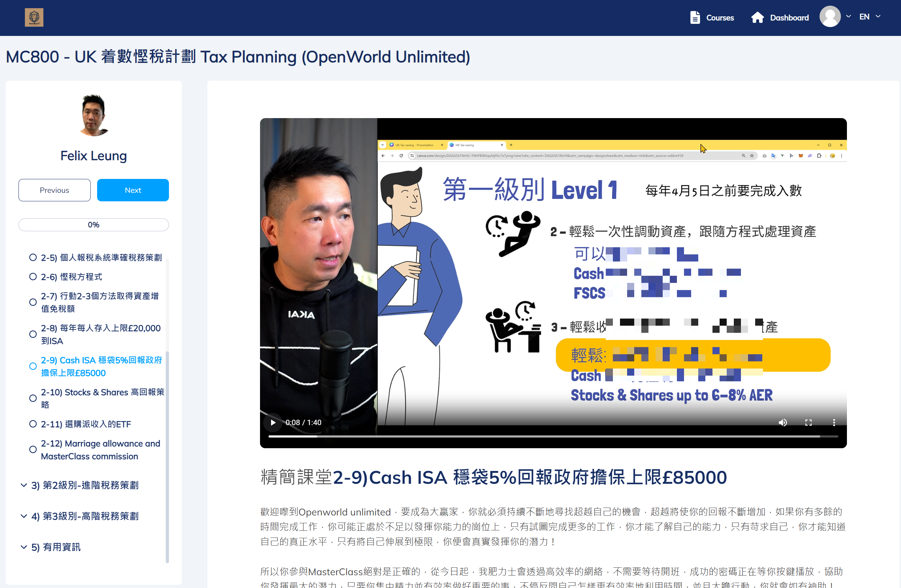Screen dimensions: 901x588
Task: Click the lion logo in header
Action: tap(34, 17)
